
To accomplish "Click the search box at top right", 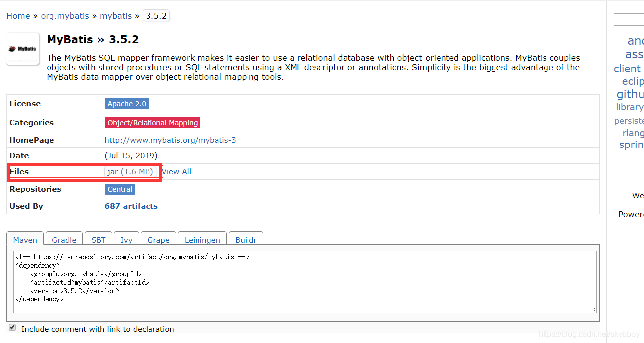I will pyautogui.click(x=629, y=20).
